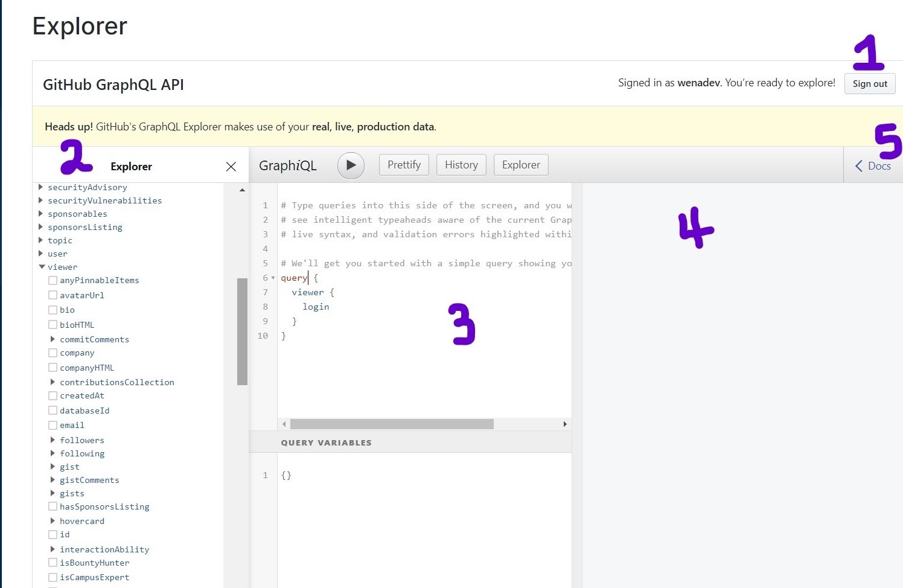Click the Prettify button
This screenshot has height=588, width=903.
click(404, 165)
